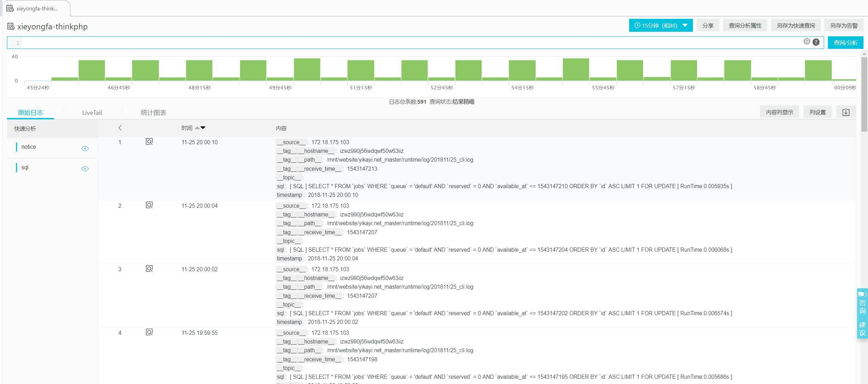Open 列设置 column settings
Image resolution: width=868 pixels, height=384 pixels.
817,112
